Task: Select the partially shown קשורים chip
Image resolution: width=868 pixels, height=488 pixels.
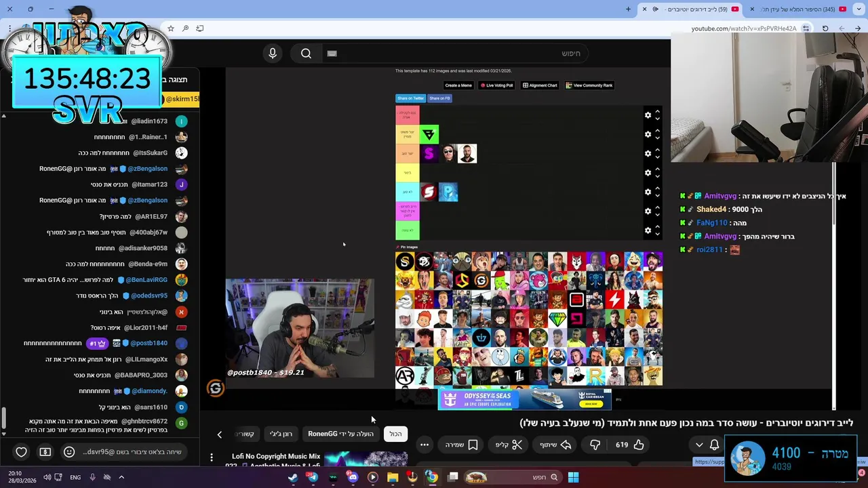Action: (x=245, y=434)
